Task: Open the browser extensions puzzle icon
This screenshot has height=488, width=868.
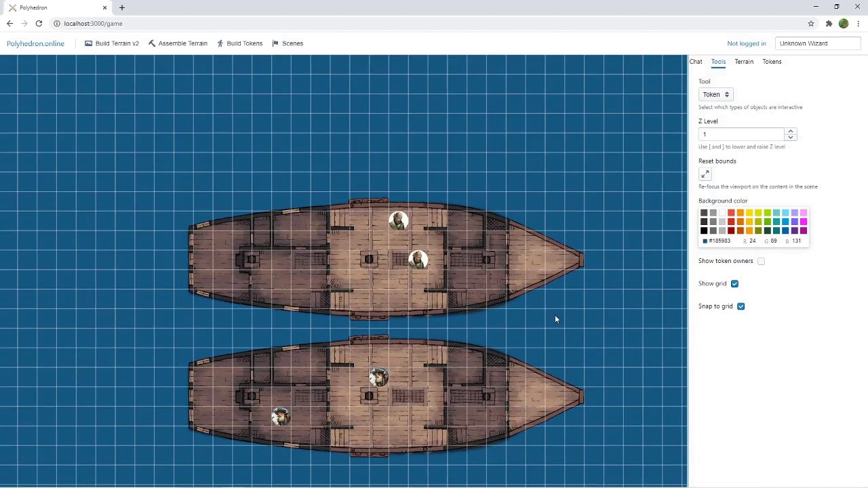Action: (829, 24)
